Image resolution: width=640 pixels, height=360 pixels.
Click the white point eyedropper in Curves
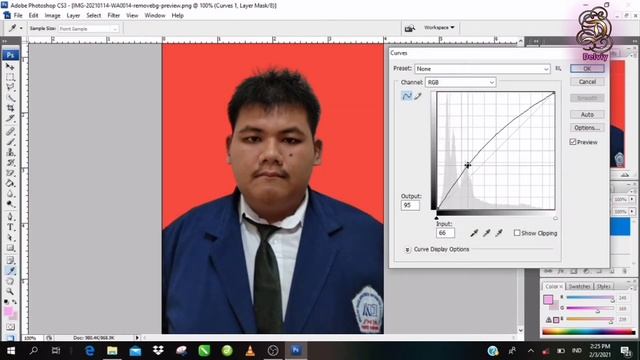click(499, 233)
